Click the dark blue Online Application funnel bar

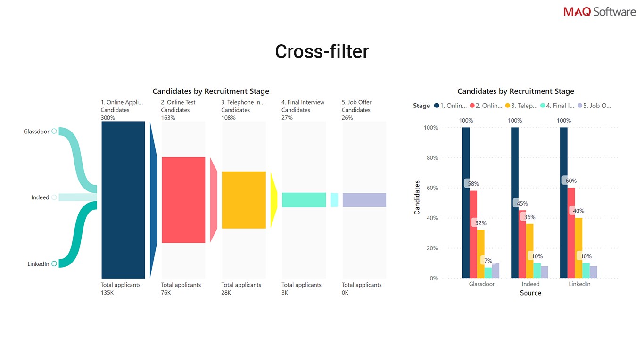(x=123, y=200)
